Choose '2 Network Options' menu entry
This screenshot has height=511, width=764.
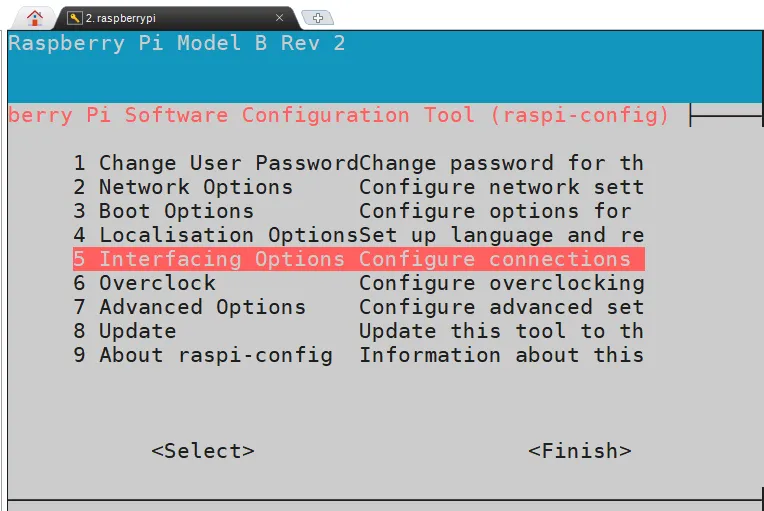tap(182, 187)
